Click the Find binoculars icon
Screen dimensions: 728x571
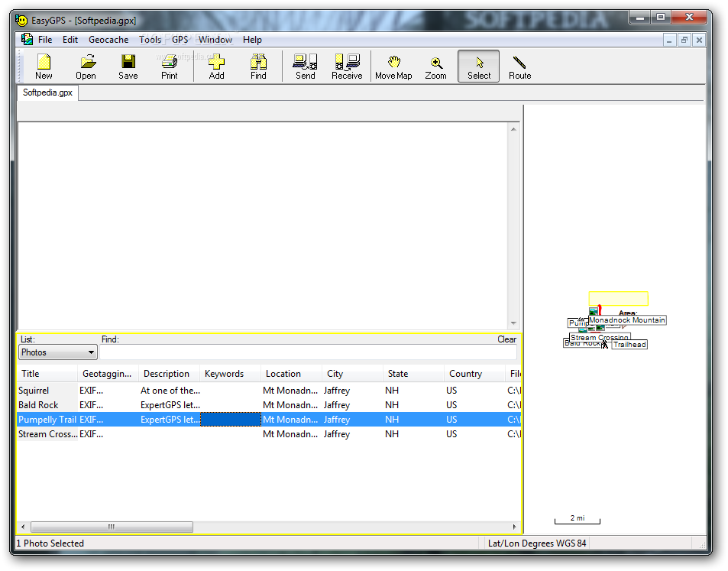(x=259, y=67)
